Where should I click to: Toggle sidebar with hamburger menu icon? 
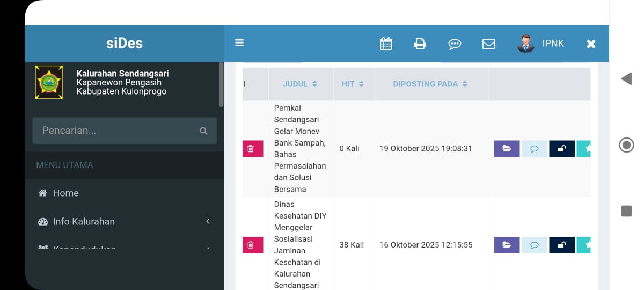point(239,43)
